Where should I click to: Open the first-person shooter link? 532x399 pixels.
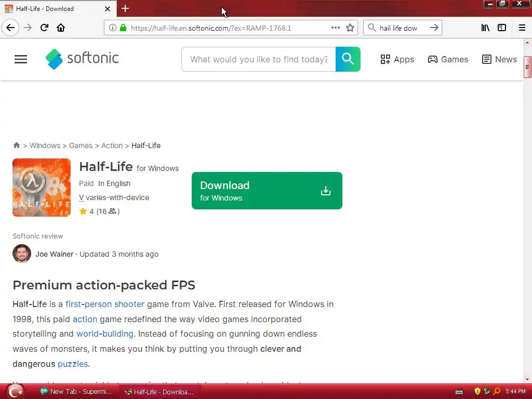pos(105,304)
